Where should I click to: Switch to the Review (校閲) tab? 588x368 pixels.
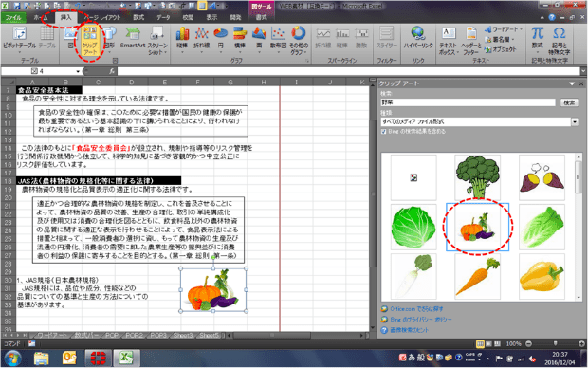pos(188,18)
